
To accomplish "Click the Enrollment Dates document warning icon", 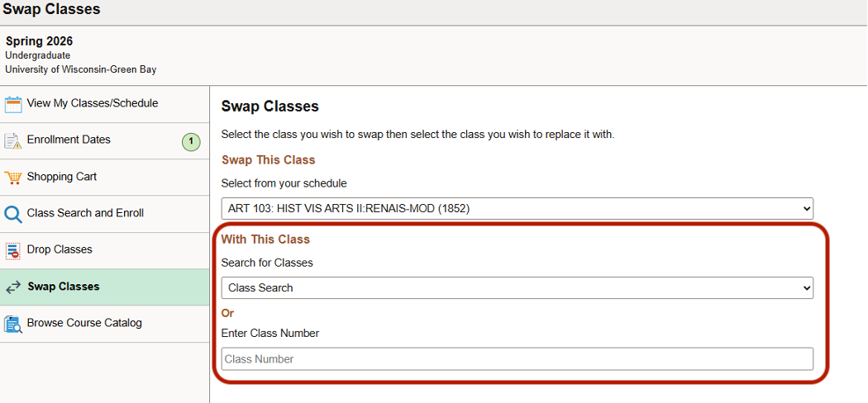I will 13,140.
